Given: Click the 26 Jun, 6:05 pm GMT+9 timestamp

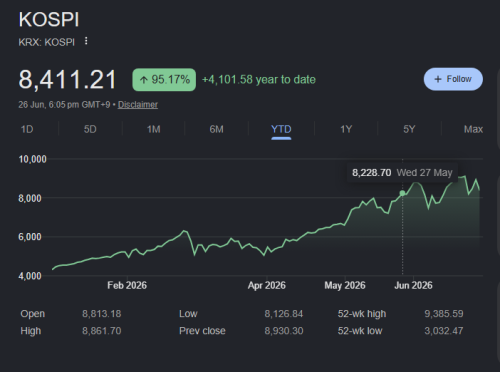Looking at the screenshot, I should coord(64,105).
